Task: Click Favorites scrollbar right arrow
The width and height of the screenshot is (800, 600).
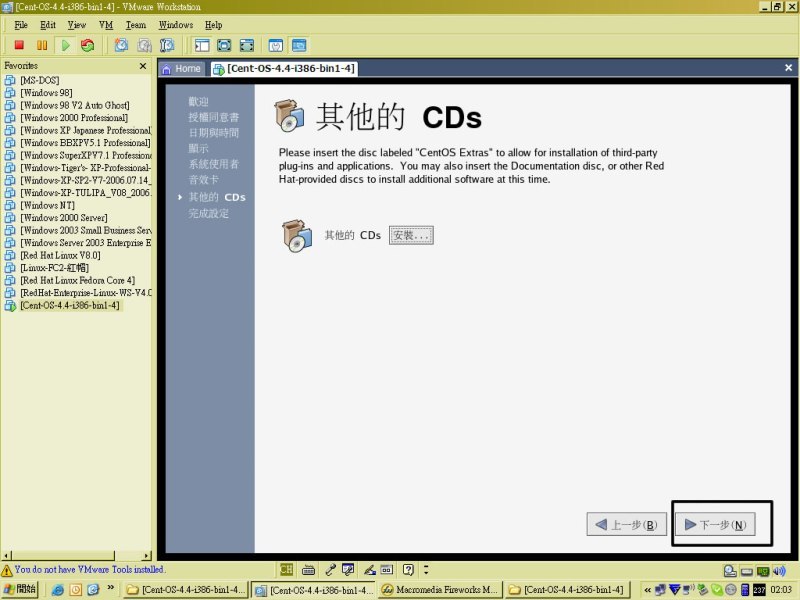Action: click(x=147, y=556)
